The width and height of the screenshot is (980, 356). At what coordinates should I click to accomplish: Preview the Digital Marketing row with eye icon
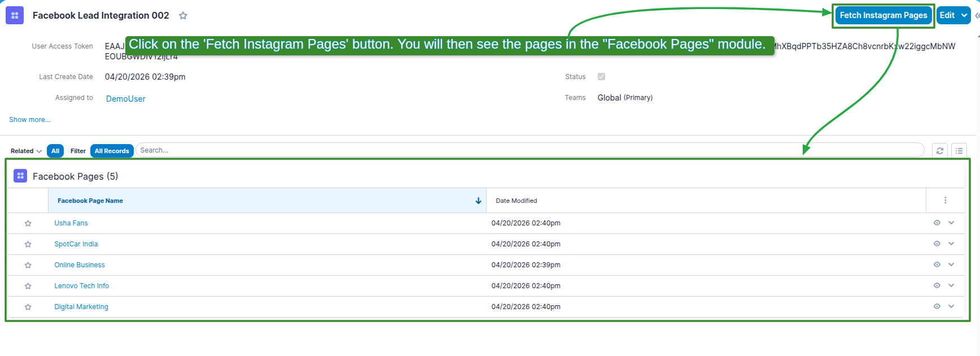pos(937,306)
